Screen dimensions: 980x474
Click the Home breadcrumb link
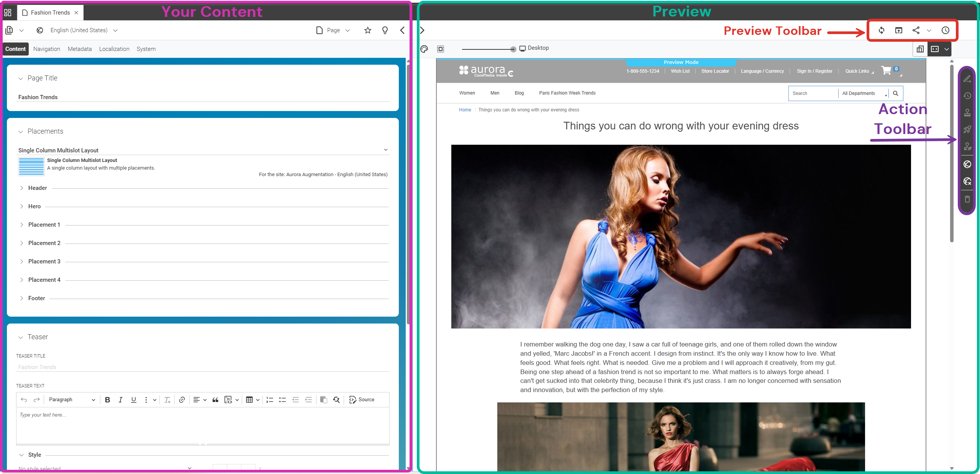coord(465,110)
